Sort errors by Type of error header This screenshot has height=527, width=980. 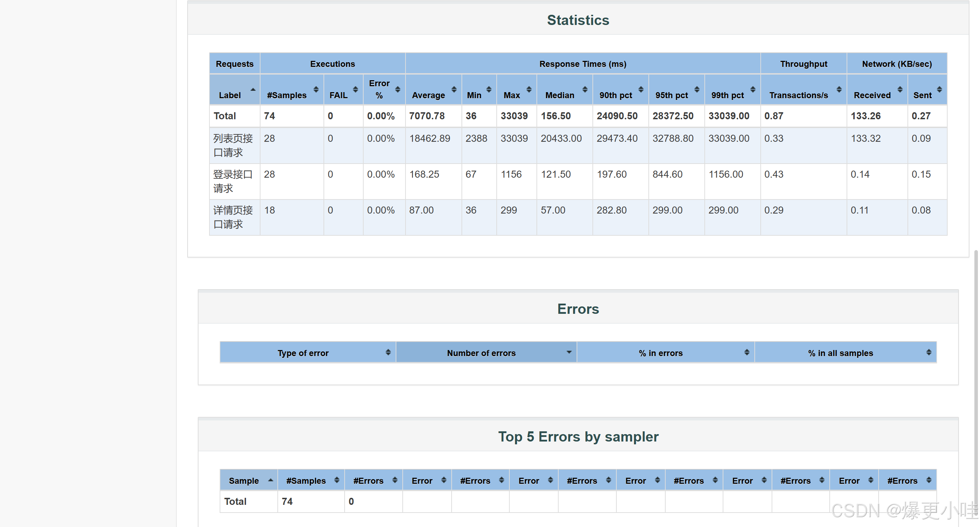(303, 353)
